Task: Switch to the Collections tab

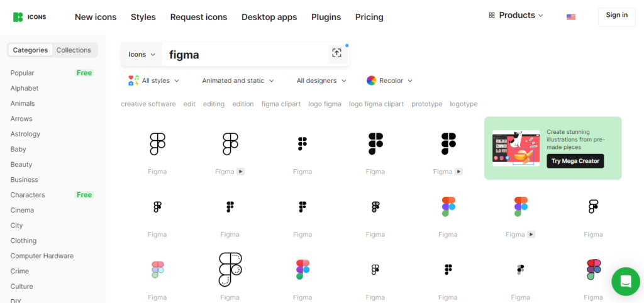Action: coord(74,50)
